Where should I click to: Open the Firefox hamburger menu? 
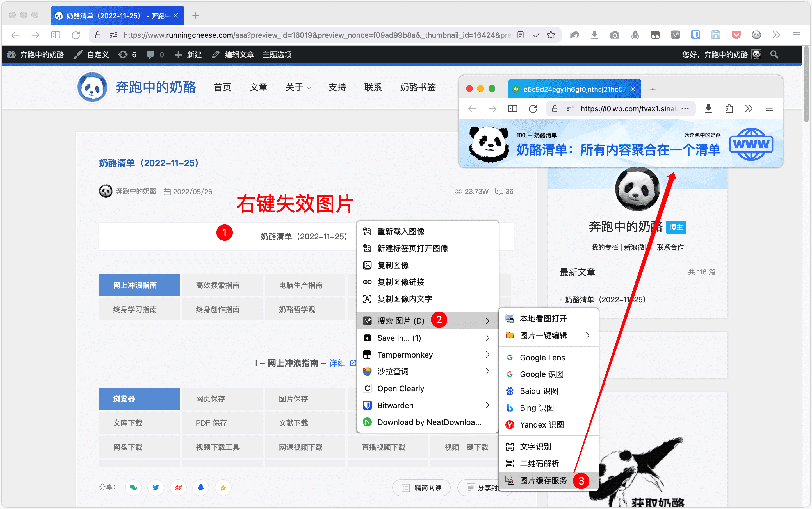(797, 35)
